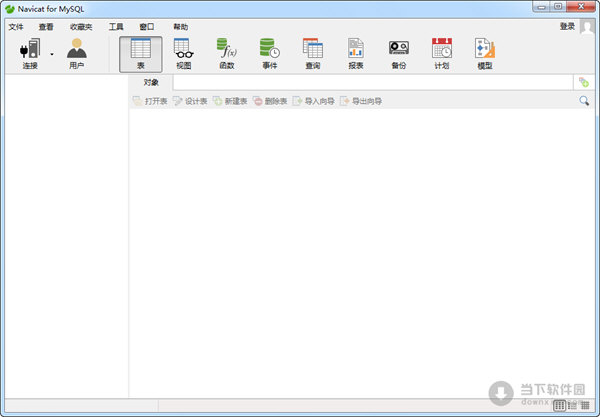The width and height of the screenshot is (600, 417).
Task: Click the user avatar icon
Action: (587, 27)
